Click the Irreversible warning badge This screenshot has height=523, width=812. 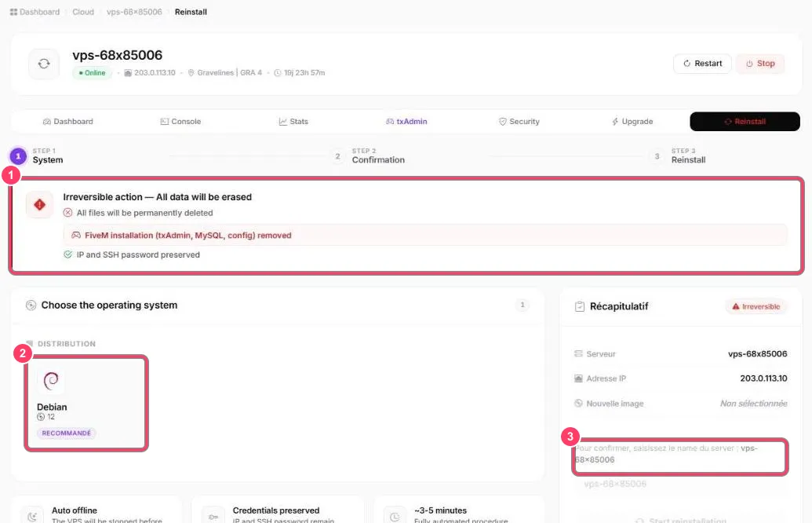[756, 307]
